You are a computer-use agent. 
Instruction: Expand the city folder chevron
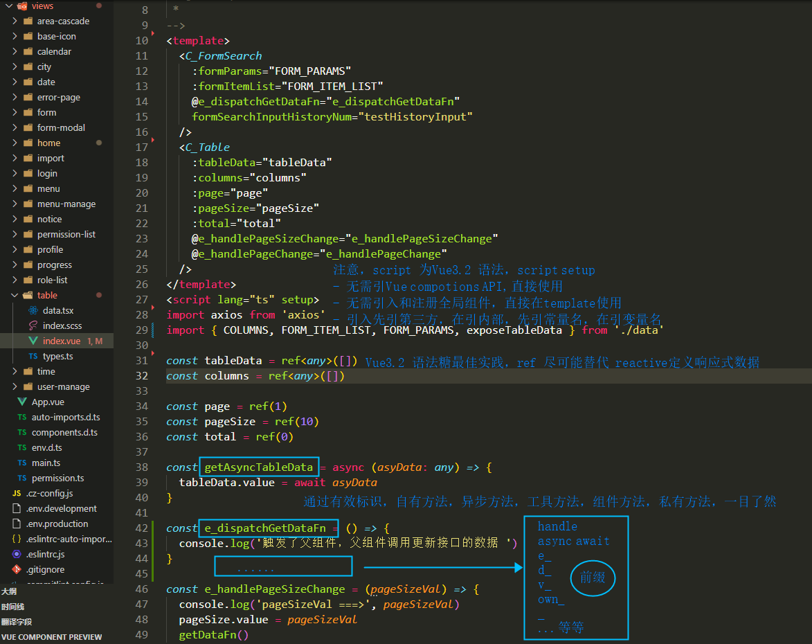(15, 67)
